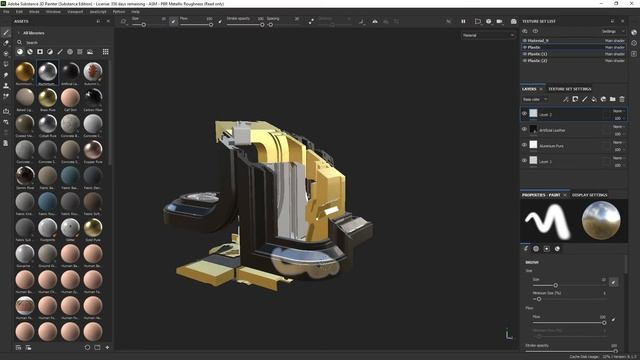Viewport: 640px width, 360px height.
Task: Switch to Display Settings tab
Action: 589,195
